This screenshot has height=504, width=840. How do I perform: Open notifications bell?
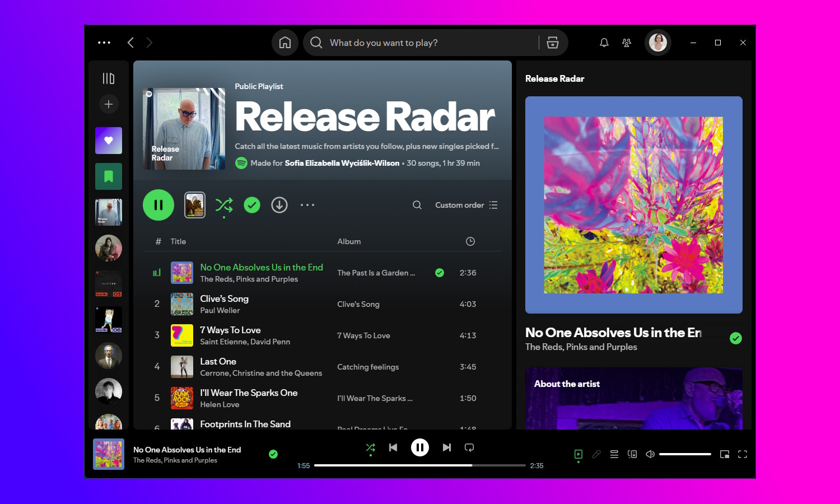pyautogui.click(x=604, y=43)
